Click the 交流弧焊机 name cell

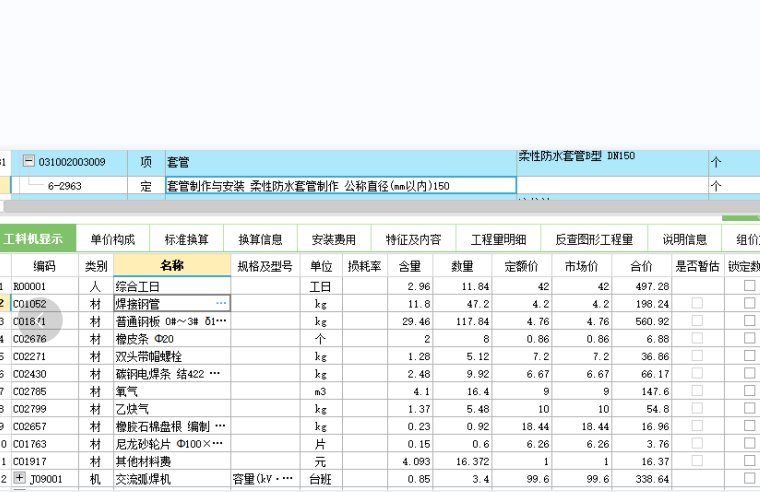point(172,479)
